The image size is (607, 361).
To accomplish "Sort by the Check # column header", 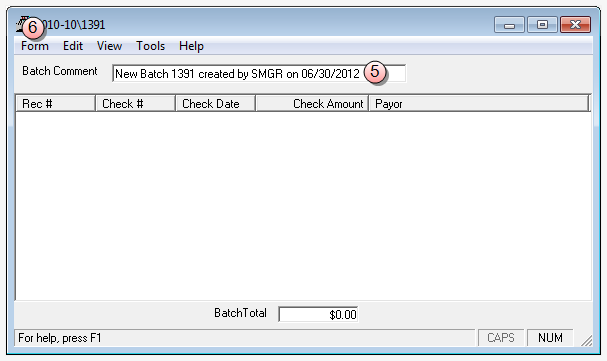I will point(135,103).
